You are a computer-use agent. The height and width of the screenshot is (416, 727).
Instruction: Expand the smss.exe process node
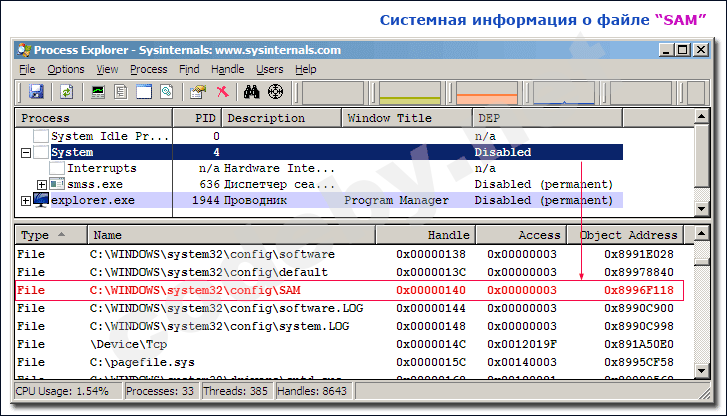pyautogui.click(x=42, y=185)
